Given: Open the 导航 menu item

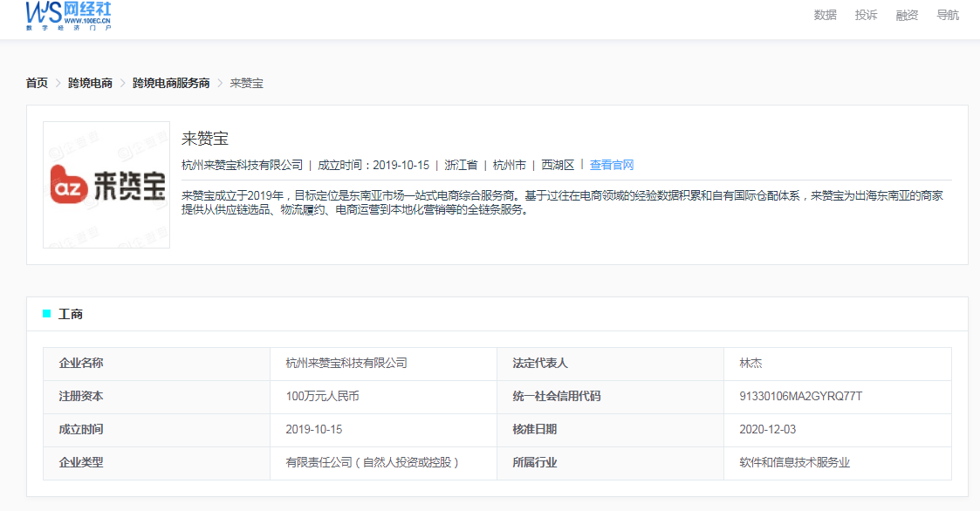Looking at the screenshot, I should click(x=948, y=15).
